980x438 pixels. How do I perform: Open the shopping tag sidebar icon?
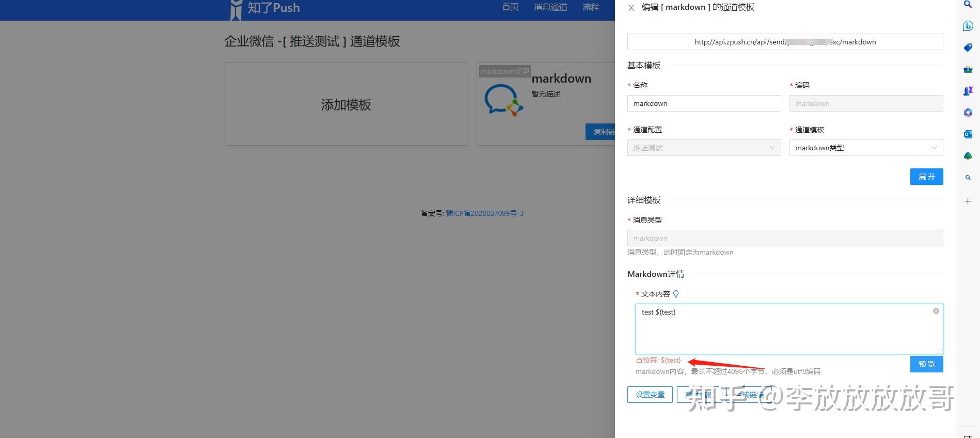pos(968,48)
